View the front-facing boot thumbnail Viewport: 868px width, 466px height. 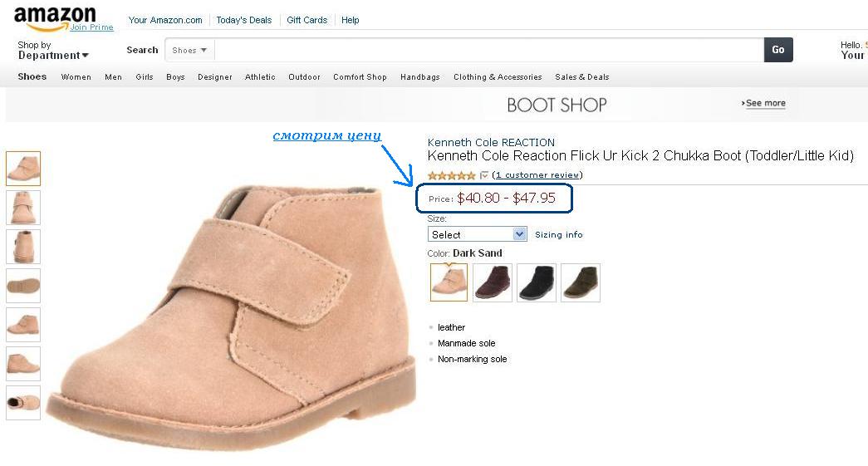pyautogui.click(x=23, y=208)
